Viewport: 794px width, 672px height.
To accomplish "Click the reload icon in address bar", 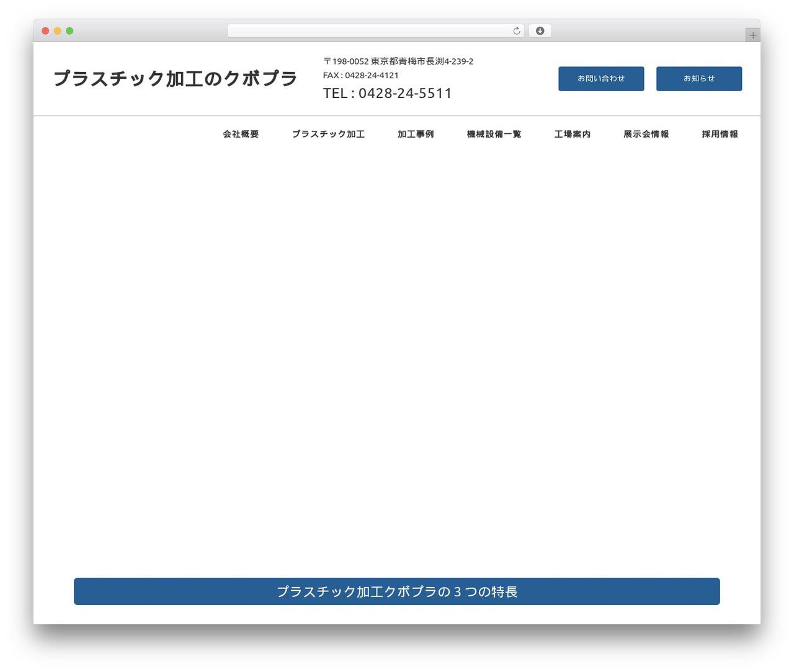I will tap(517, 31).
